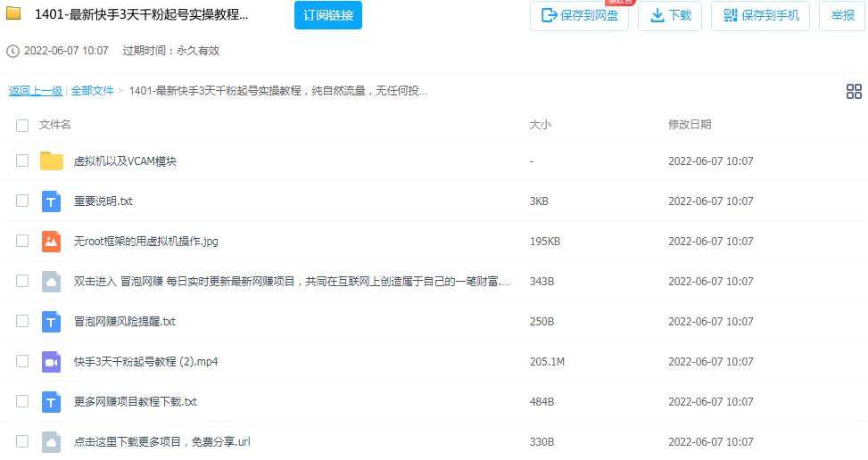Check the box for 更多网赚项目教程下载.txt

pos(22,401)
